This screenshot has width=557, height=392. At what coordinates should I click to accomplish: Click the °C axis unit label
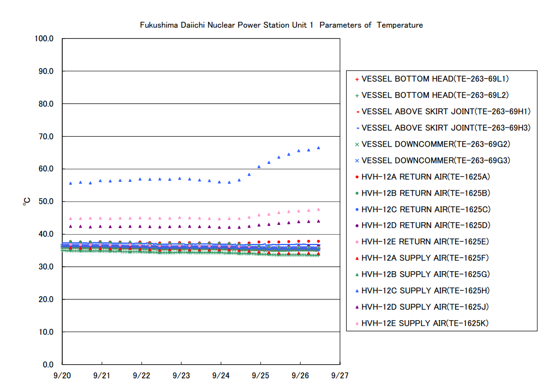(27, 201)
